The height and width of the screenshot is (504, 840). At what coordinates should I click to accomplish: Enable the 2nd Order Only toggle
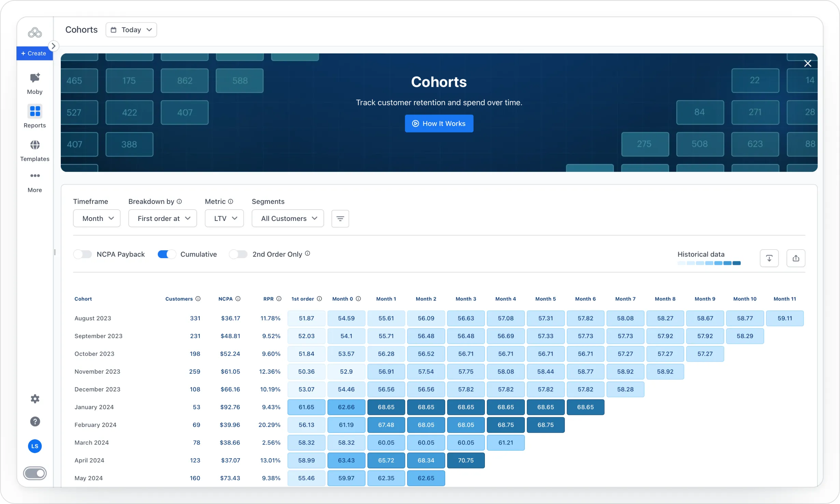(238, 254)
